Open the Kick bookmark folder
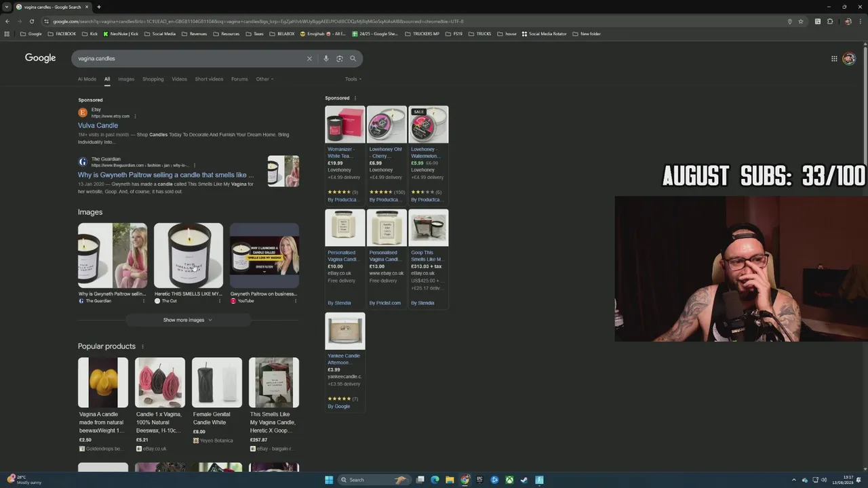Viewport: 868px width, 488px height. (x=90, y=34)
